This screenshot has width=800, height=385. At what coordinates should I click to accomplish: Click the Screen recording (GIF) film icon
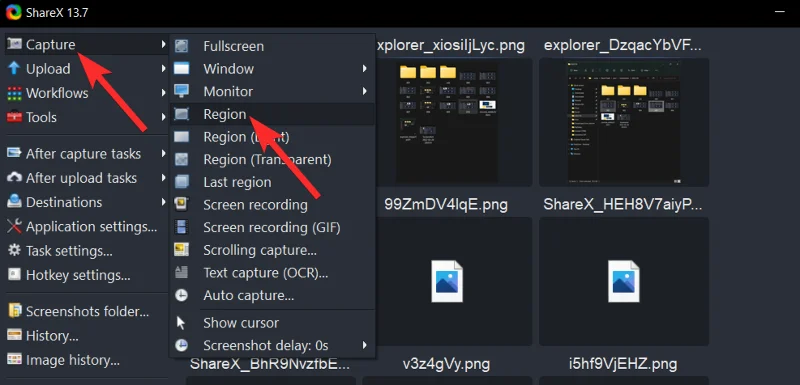181,227
